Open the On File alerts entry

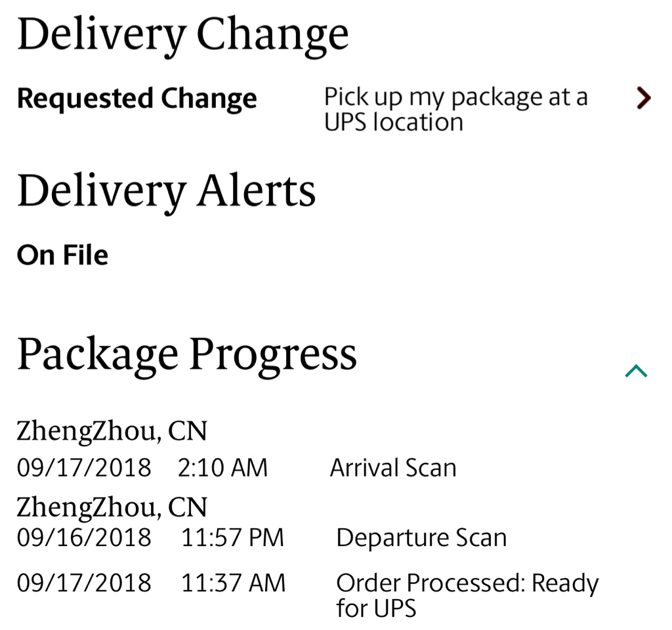pyautogui.click(x=62, y=255)
